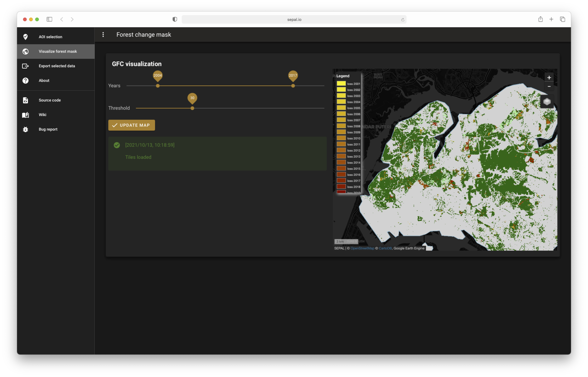Click the 2004 start year slider handle
The image size is (588, 377).
pos(158,86)
